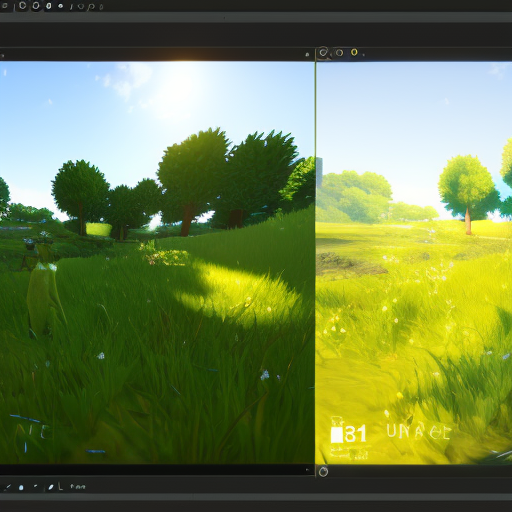Select the pencil tool in bottom toolbar
This screenshot has width=512, height=512.
click(8, 487)
